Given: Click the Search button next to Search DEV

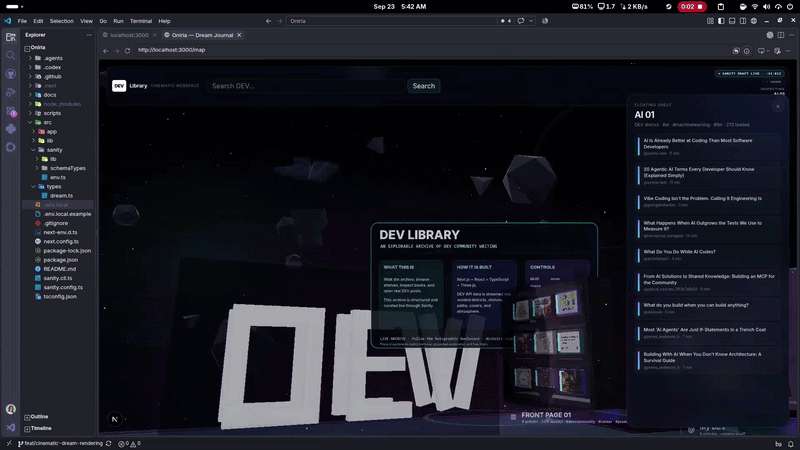Looking at the screenshot, I should [x=423, y=86].
